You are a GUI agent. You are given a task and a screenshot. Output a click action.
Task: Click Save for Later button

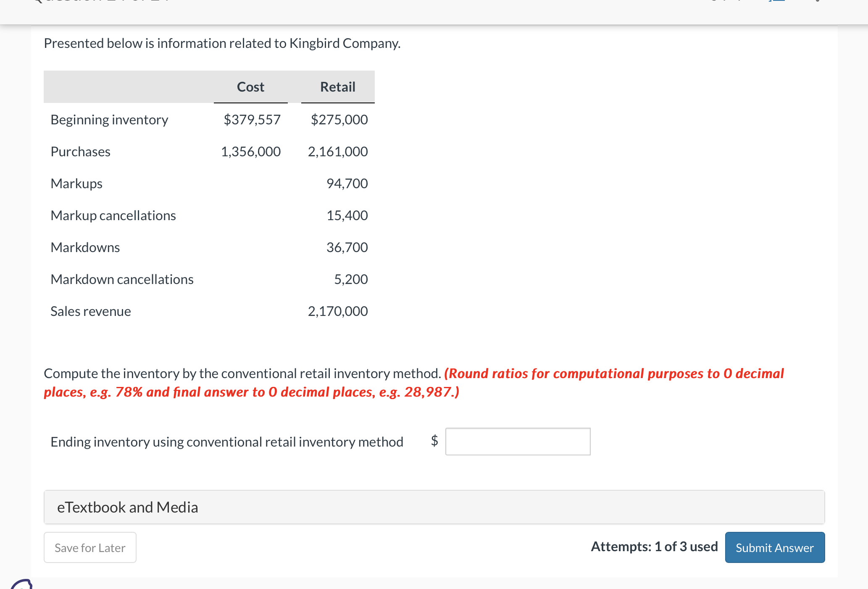click(x=90, y=547)
